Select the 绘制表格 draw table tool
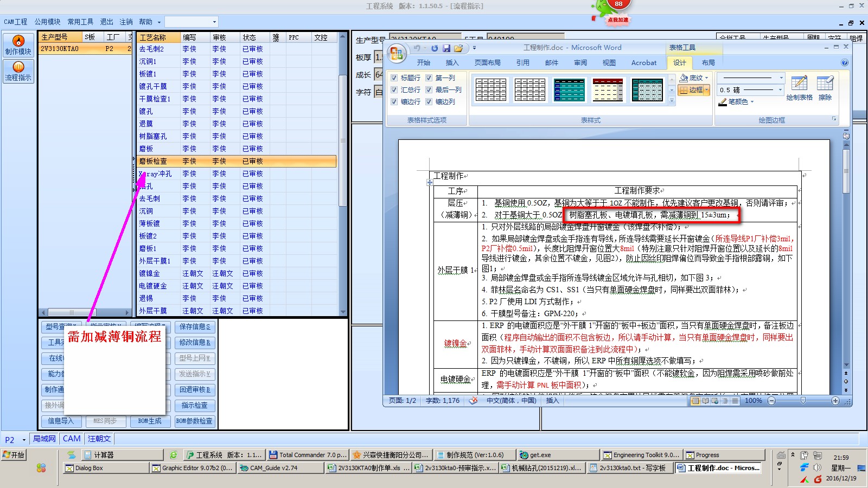Image resolution: width=868 pixels, height=488 pixels. pyautogui.click(x=799, y=88)
